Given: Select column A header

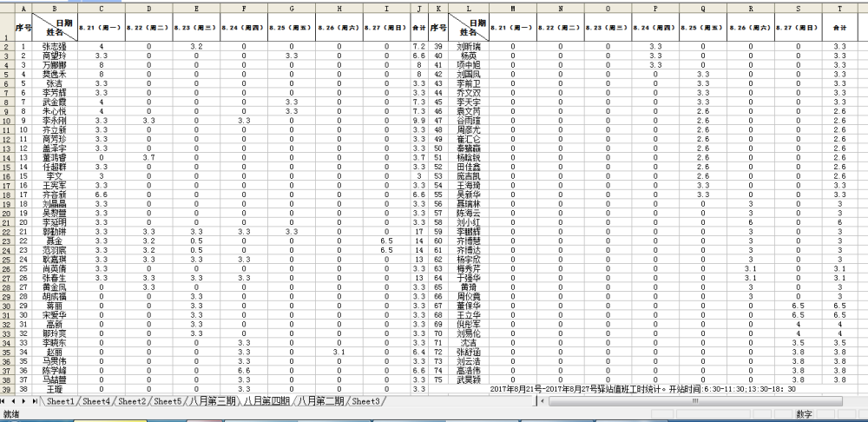Looking at the screenshot, I should [x=23, y=9].
